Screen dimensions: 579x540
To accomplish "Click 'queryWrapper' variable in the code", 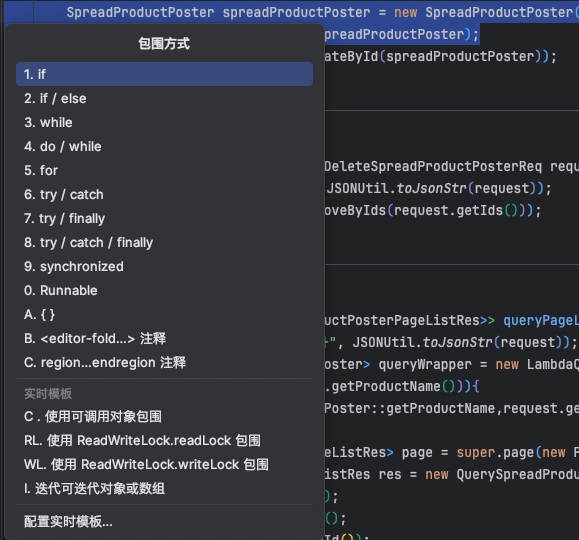I will pos(425,365).
